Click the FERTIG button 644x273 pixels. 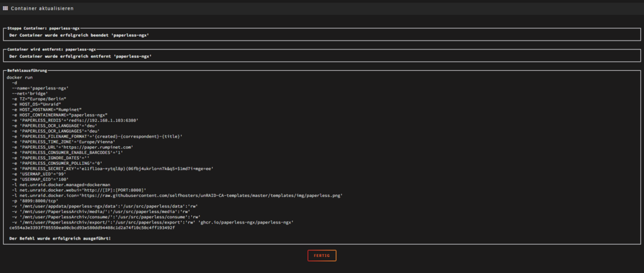coord(321,256)
